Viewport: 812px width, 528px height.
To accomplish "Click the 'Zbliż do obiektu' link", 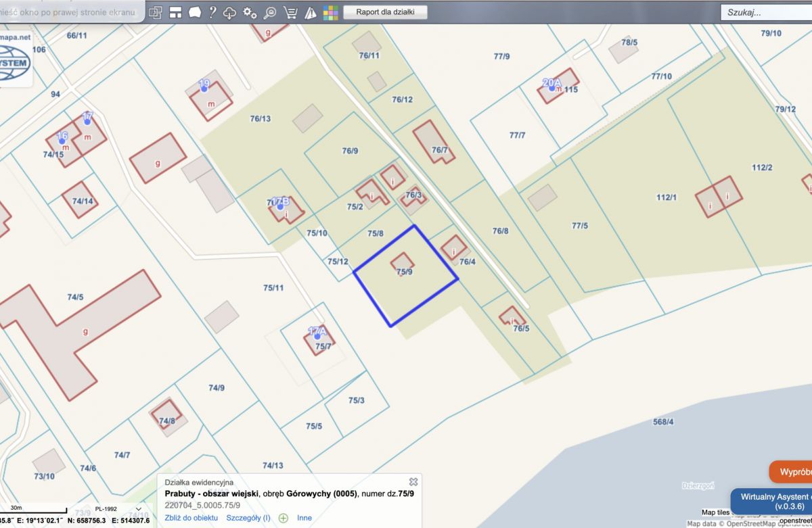I will pos(191,518).
